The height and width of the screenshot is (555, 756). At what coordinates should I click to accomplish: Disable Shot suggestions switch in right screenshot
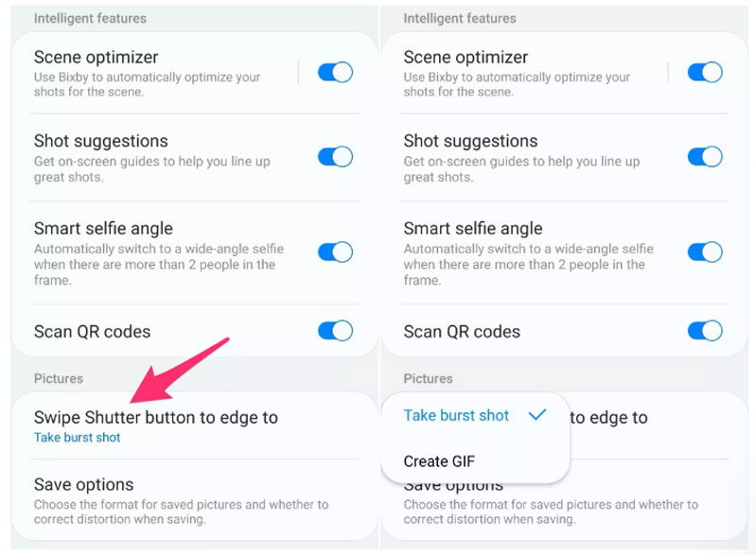(705, 157)
